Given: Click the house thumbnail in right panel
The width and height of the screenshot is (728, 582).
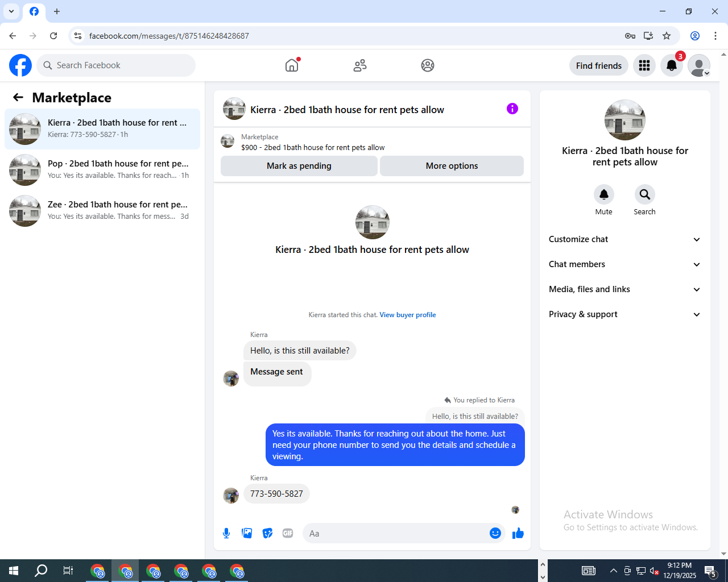Looking at the screenshot, I should coord(625,120).
